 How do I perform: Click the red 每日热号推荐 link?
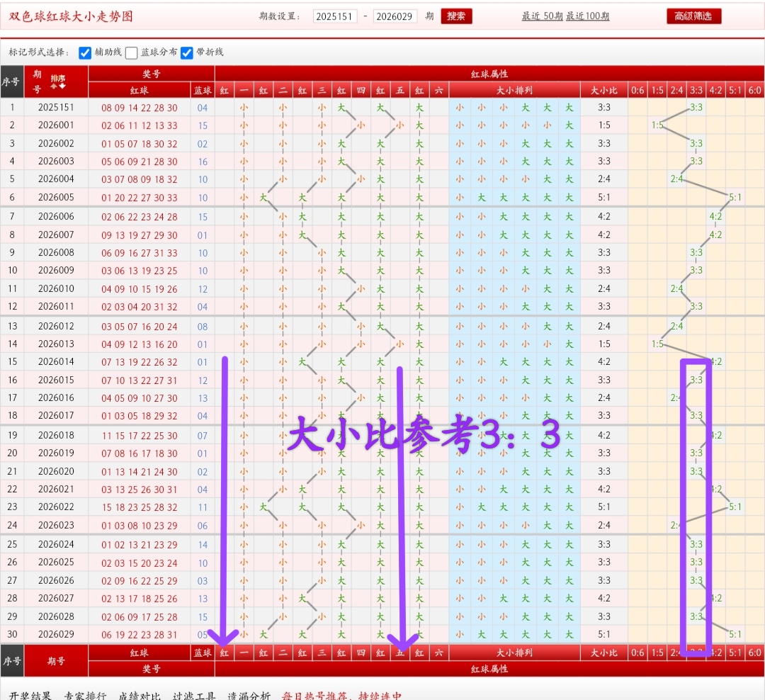click(341, 695)
